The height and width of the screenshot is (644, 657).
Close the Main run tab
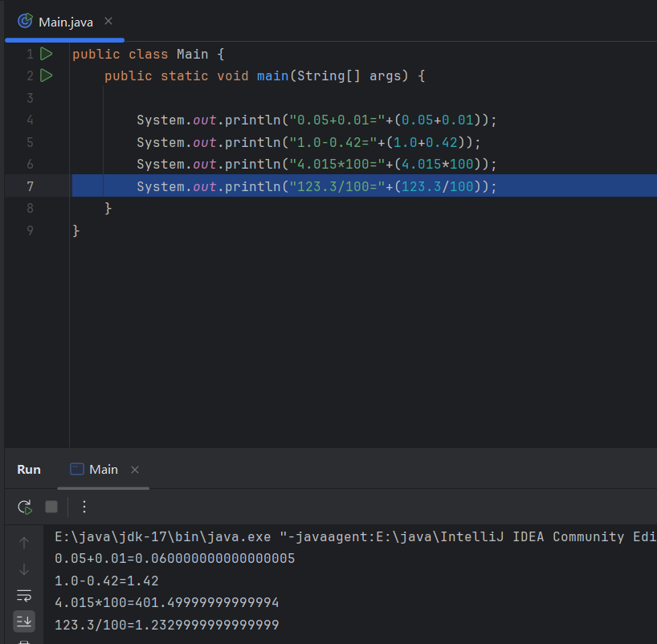135,470
